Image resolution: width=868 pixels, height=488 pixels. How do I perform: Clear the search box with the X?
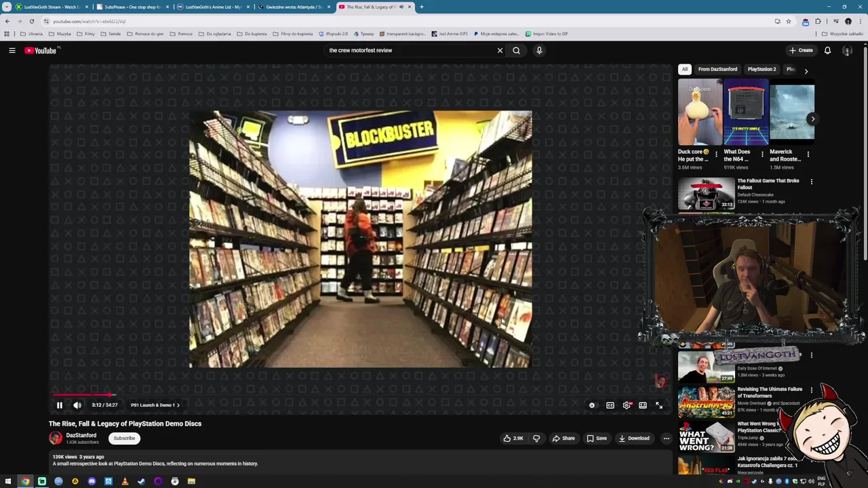point(500,50)
